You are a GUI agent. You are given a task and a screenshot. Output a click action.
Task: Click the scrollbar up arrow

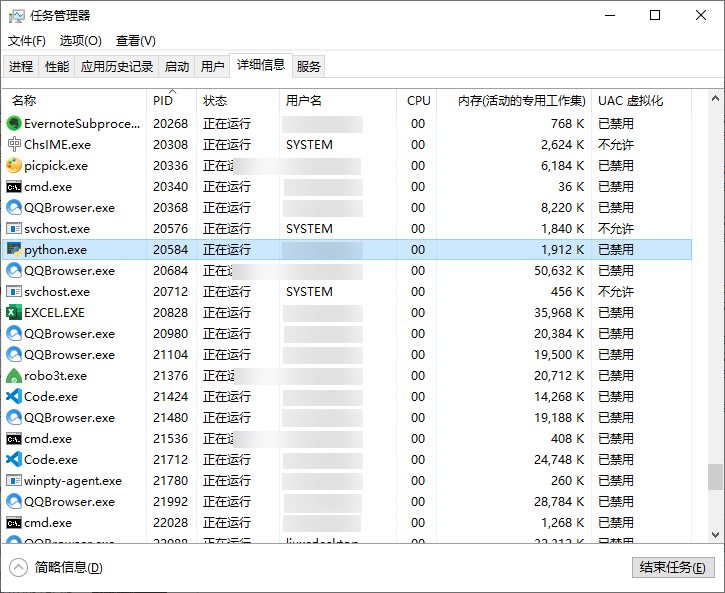click(715, 98)
